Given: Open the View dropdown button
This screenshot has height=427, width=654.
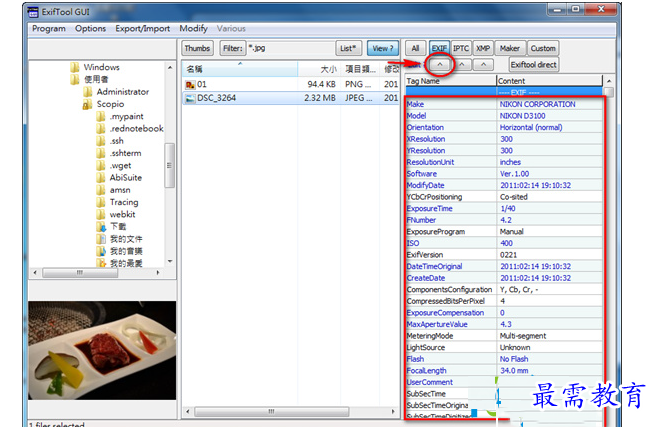Looking at the screenshot, I should (381, 48).
